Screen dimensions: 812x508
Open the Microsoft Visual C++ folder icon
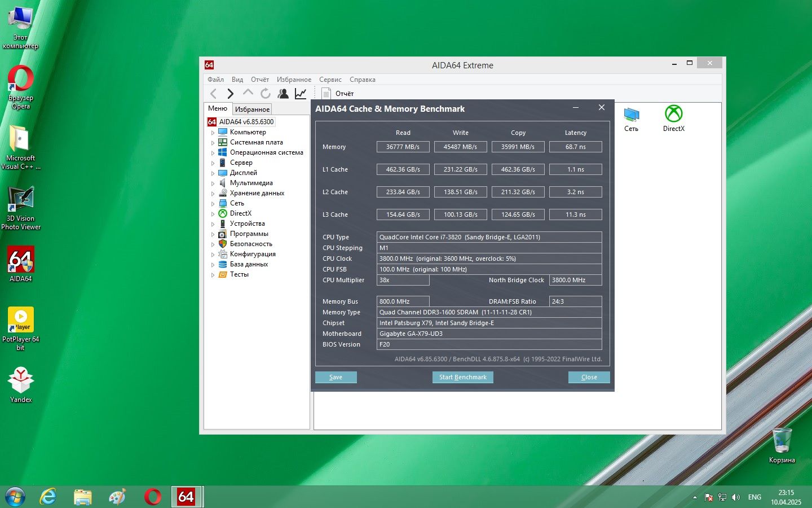pos(21,147)
